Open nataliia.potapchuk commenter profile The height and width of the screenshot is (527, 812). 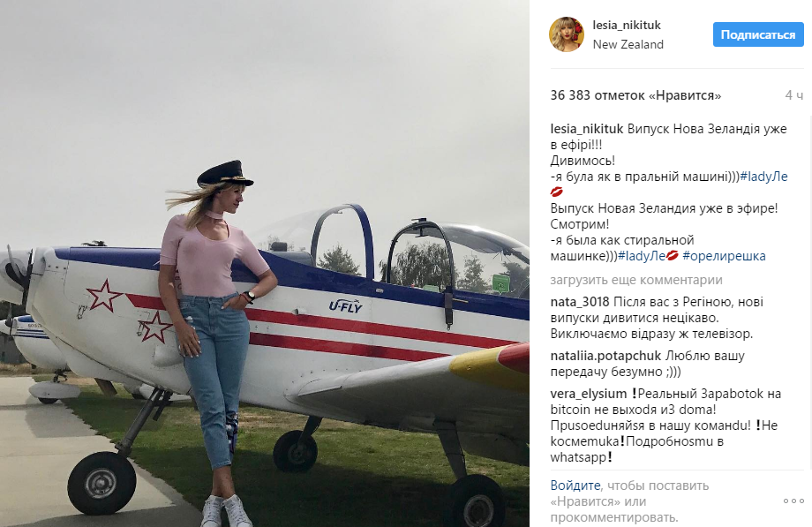605,356
